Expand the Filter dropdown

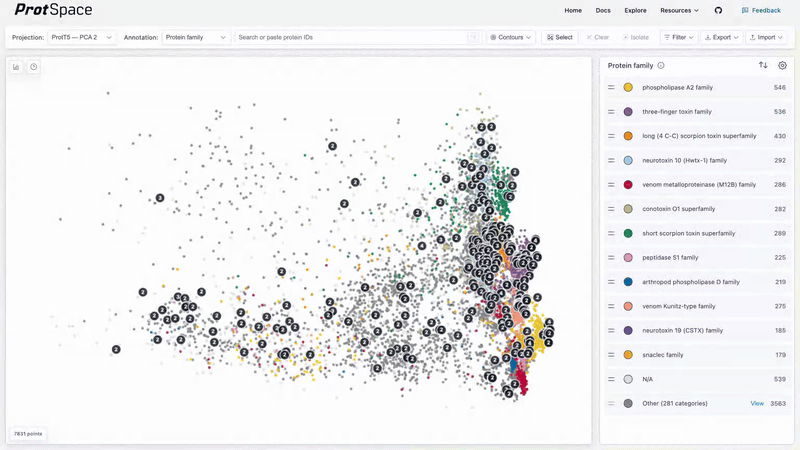(x=679, y=37)
